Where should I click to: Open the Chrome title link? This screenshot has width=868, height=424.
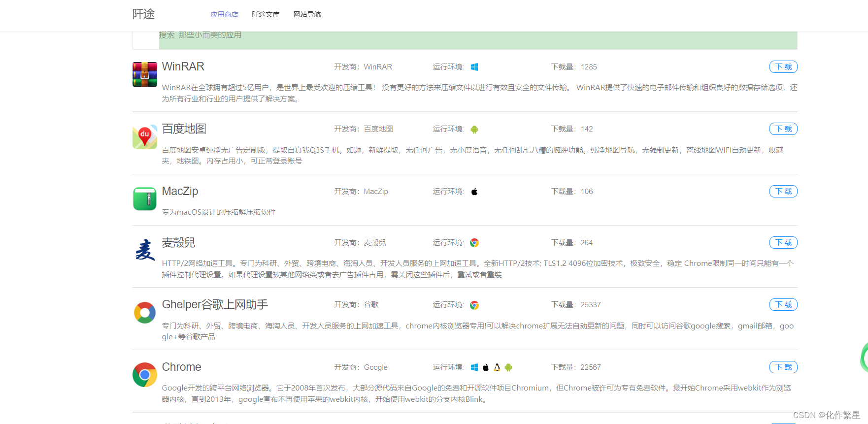182,367
